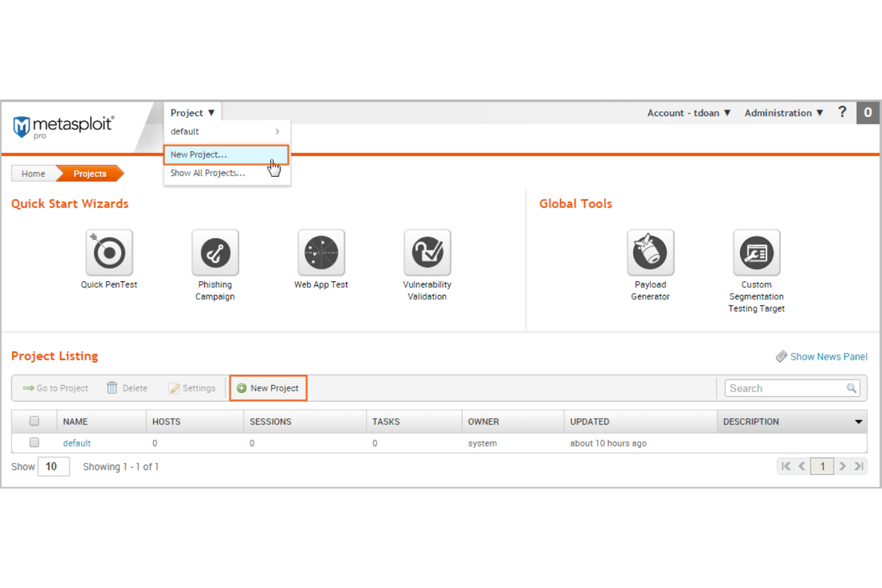Expand the default project submenu arrow
Viewport: 882px width, 588px height.
[x=277, y=132]
